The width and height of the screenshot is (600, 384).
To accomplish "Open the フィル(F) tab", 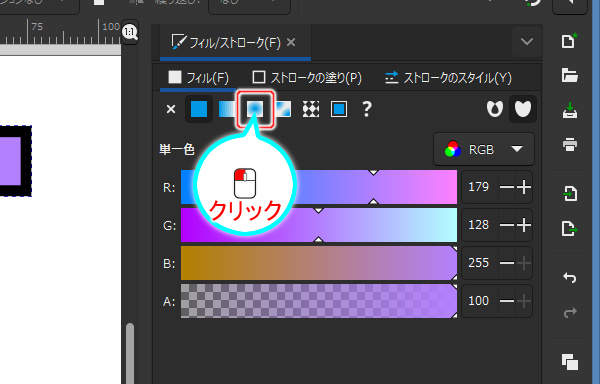I will [199, 78].
